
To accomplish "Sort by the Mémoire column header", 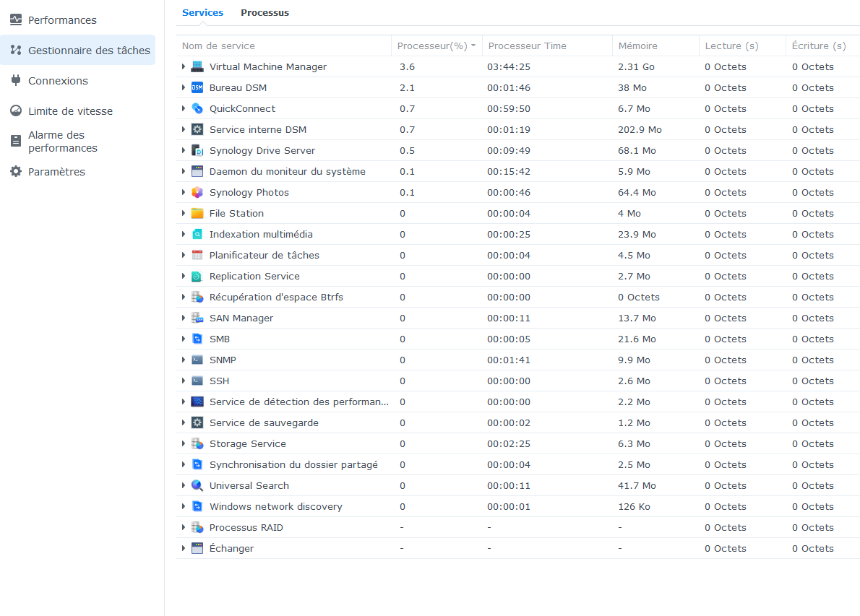I will tap(655, 46).
